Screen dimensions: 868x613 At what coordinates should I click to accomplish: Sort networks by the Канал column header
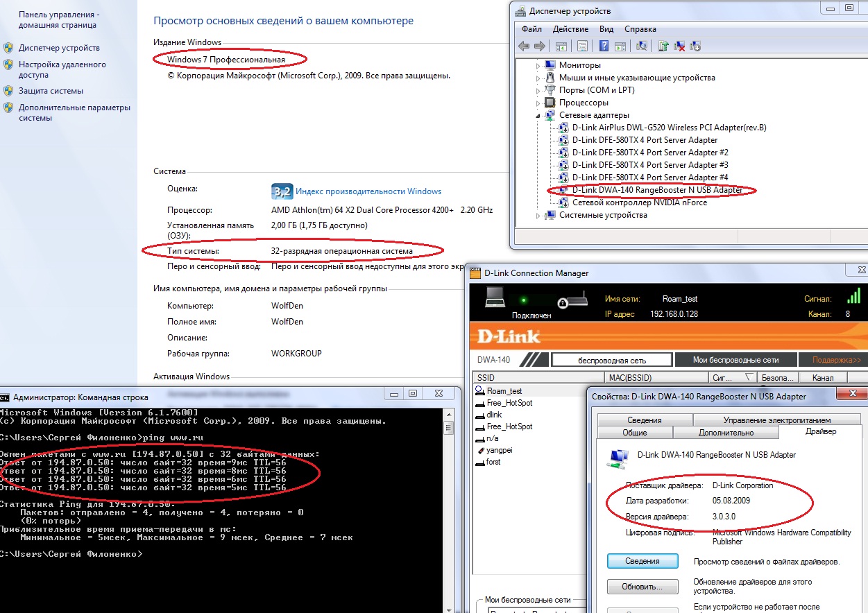(x=822, y=378)
